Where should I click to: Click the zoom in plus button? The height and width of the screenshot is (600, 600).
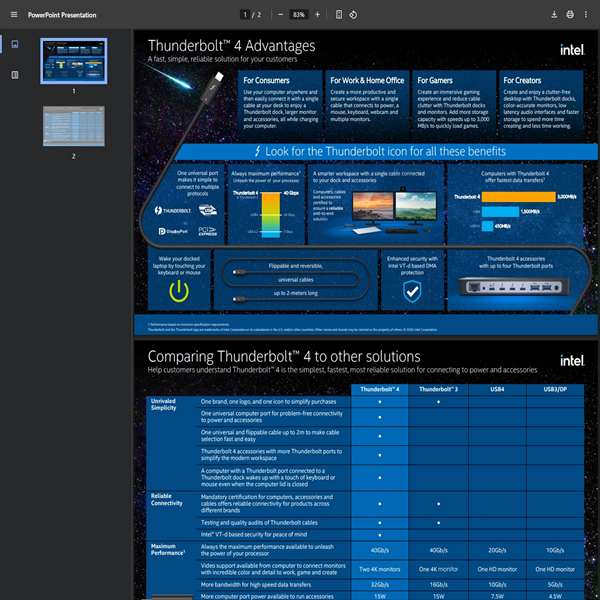(317, 15)
